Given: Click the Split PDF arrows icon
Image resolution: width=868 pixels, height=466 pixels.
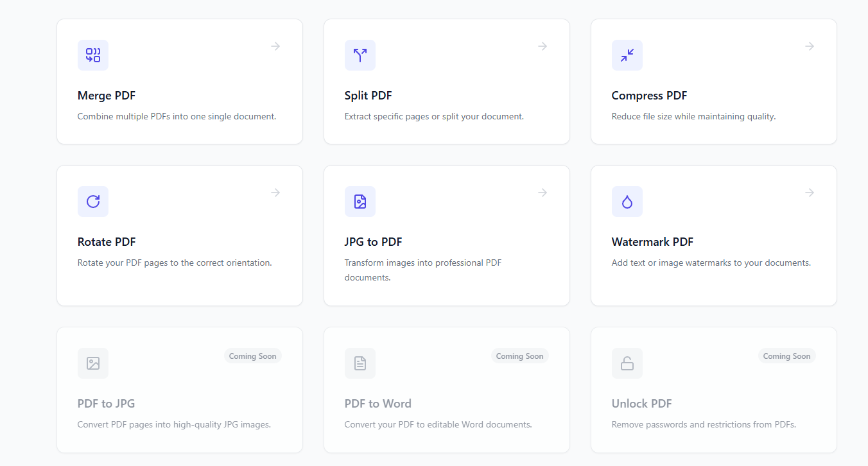Looking at the screenshot, I should (x=360, y=55).
